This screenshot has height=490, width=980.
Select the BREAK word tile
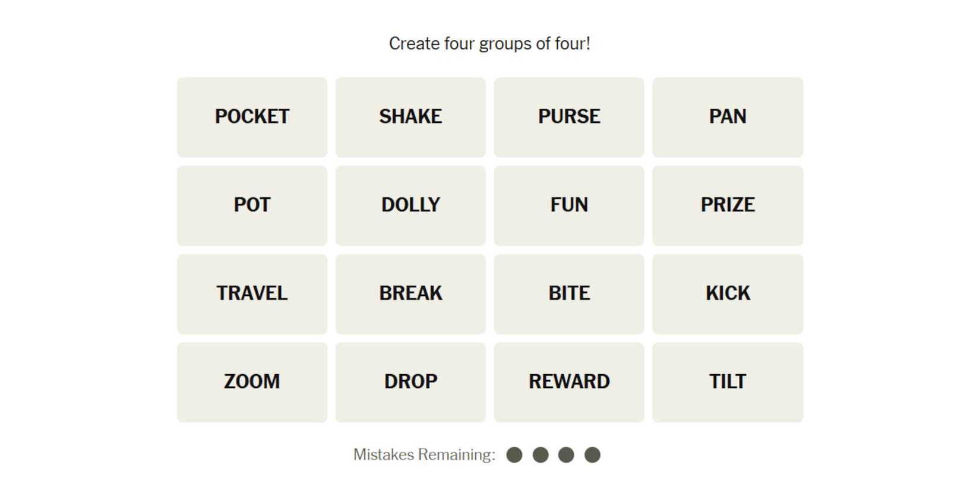tap(410, 294)
